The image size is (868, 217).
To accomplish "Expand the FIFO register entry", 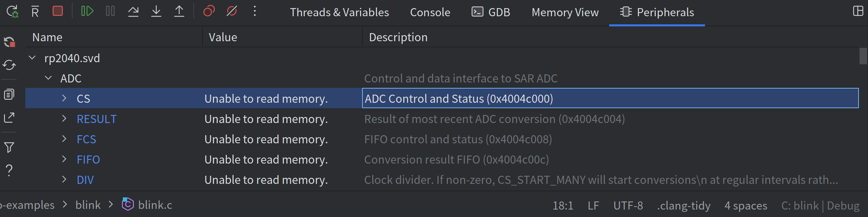I will click(x=64, y=159).
